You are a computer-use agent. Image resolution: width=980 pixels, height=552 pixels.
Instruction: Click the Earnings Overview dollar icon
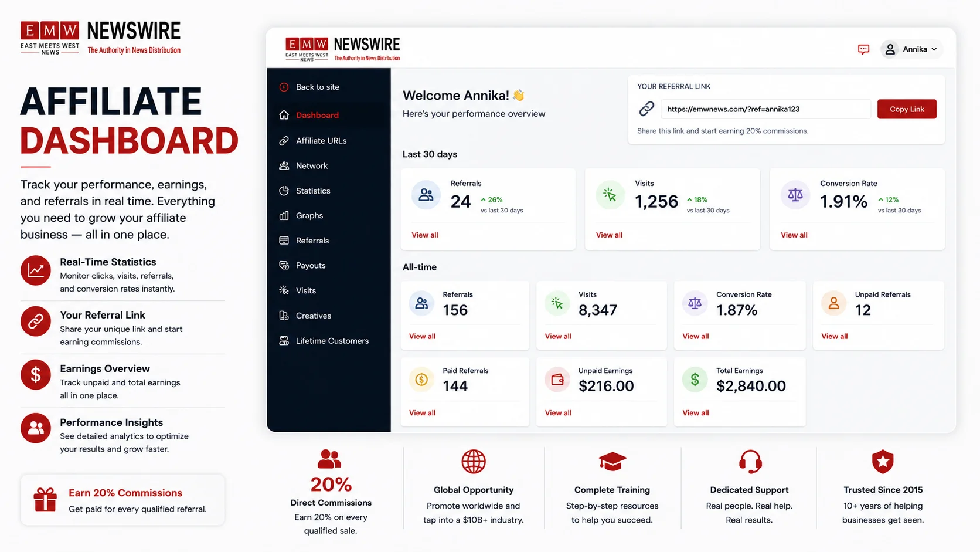tap(36, 375)
